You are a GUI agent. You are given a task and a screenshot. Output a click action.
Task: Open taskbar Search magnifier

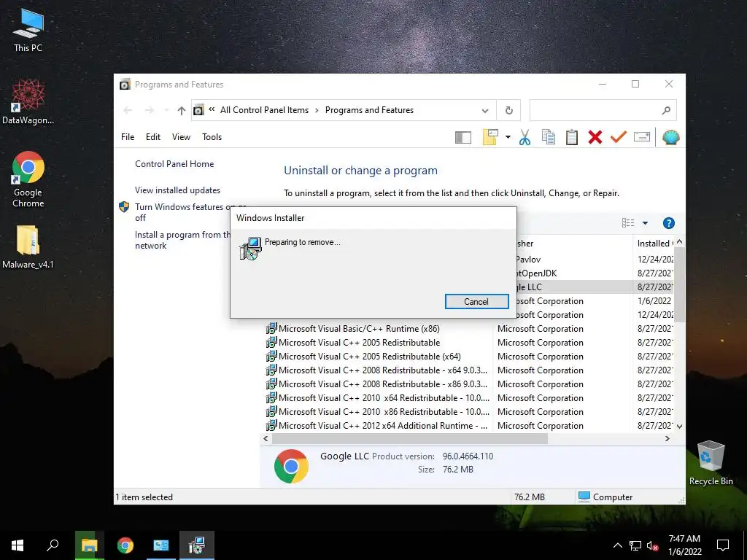[x=53, y=545]
